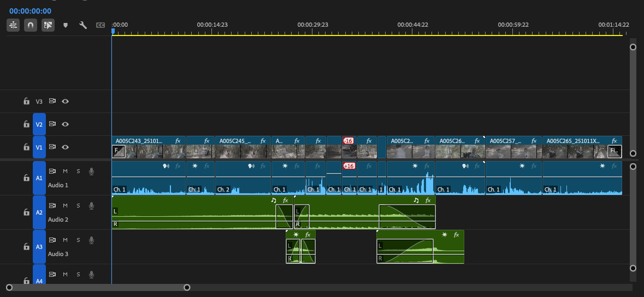The image size is (644, 297).
Task: Toggle sync lock on V3
Action: 52,101
